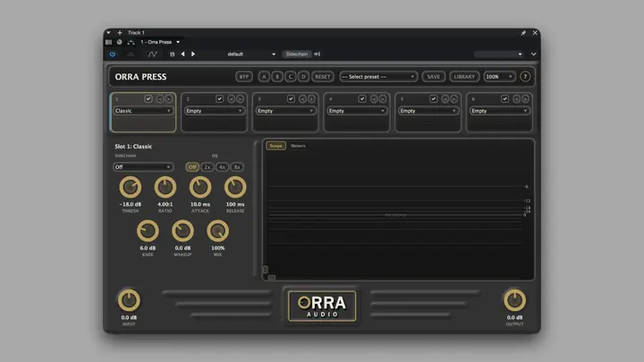This screenshot has width=644, height=362.
Task: Click the THRESH knob
Action: click(x=131, y=187)
